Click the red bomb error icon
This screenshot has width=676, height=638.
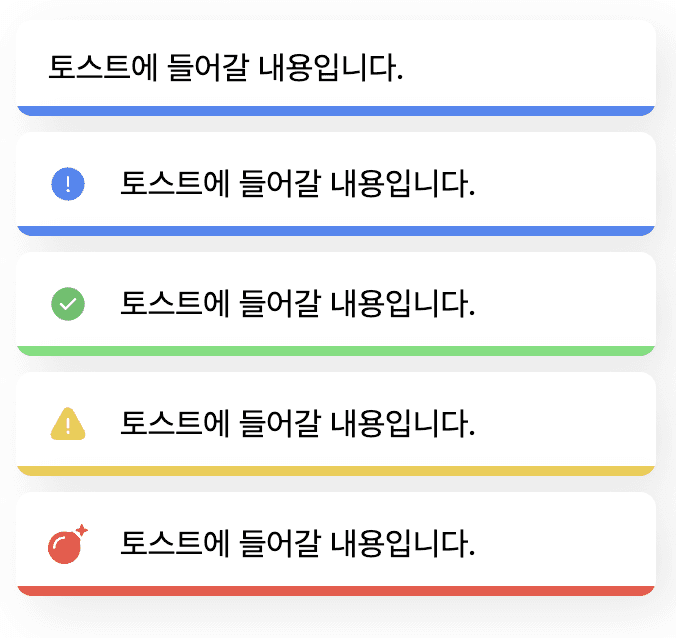tap(65, 547)
